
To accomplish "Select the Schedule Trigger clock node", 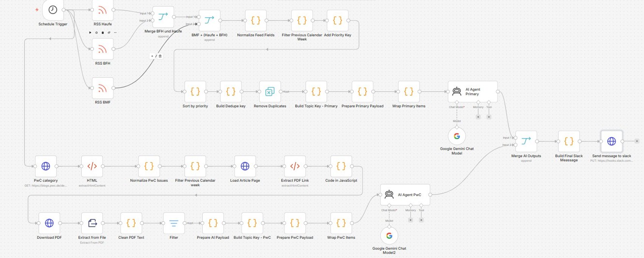I will click(53, 10).
